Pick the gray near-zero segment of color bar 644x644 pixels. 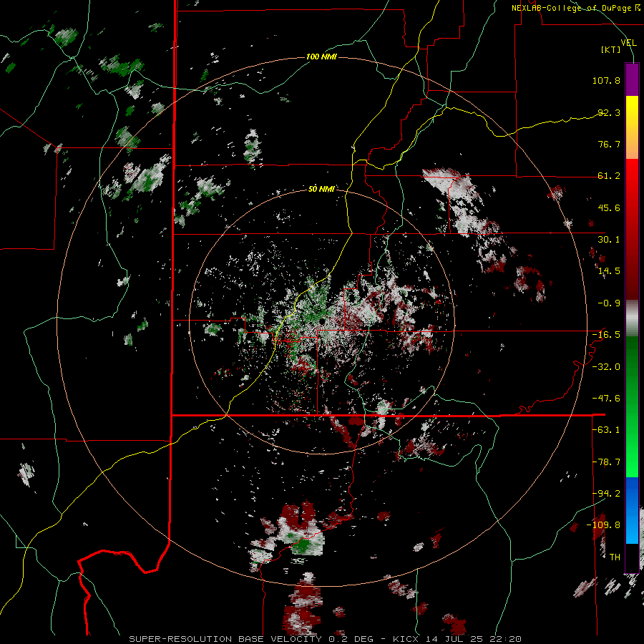[x=632, y=318]
